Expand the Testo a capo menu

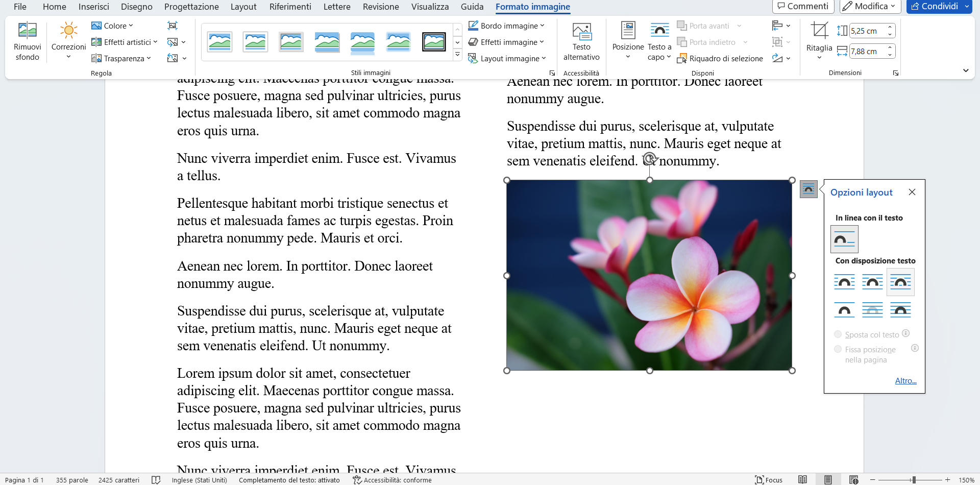click(x=659, y=42)
